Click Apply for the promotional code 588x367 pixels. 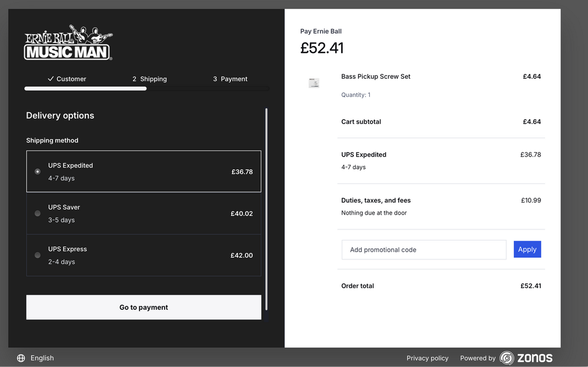coord(527,249)
